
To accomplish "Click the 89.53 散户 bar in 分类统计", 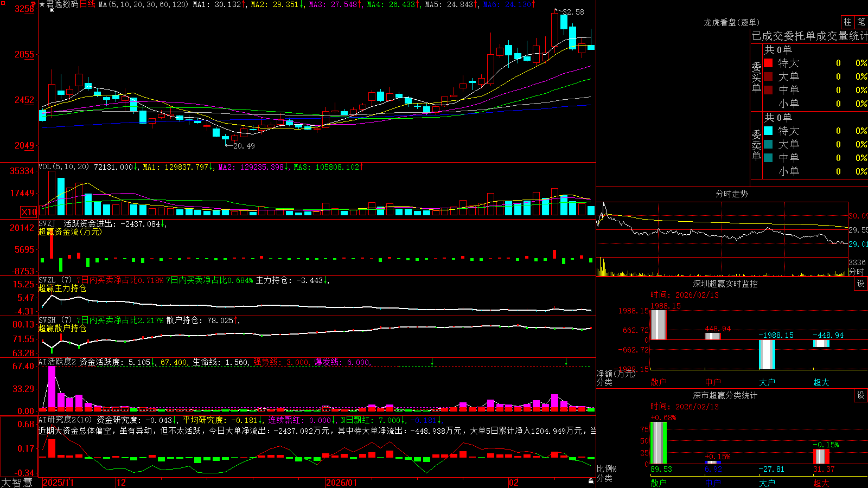I will [x=659, y=443].
